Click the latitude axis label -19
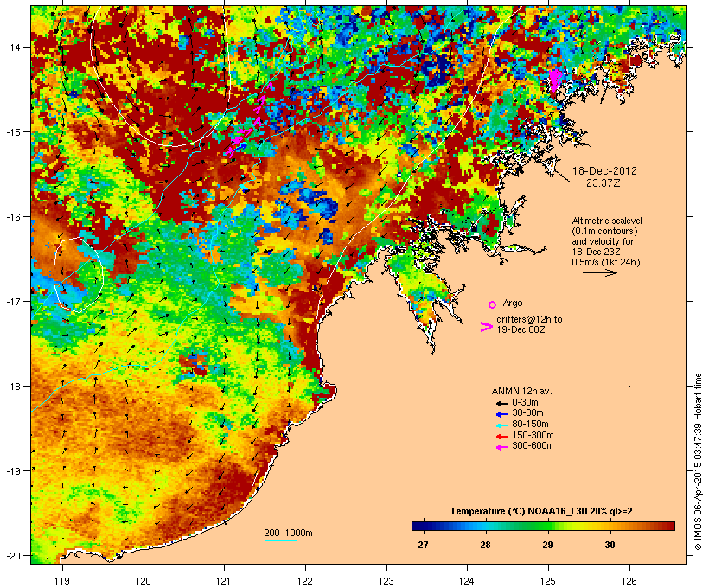Image resolution: width=709 pixels, height=588 pixels. coord(12,471)
